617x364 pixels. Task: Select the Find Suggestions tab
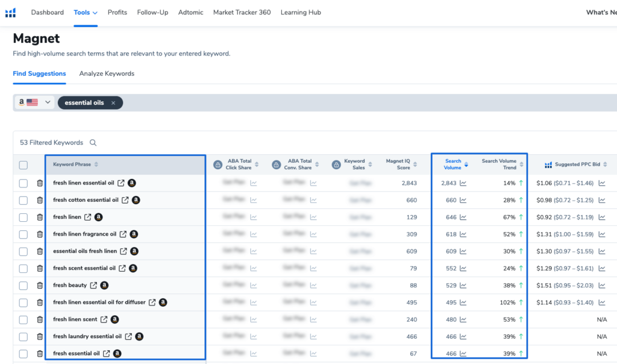39,74
